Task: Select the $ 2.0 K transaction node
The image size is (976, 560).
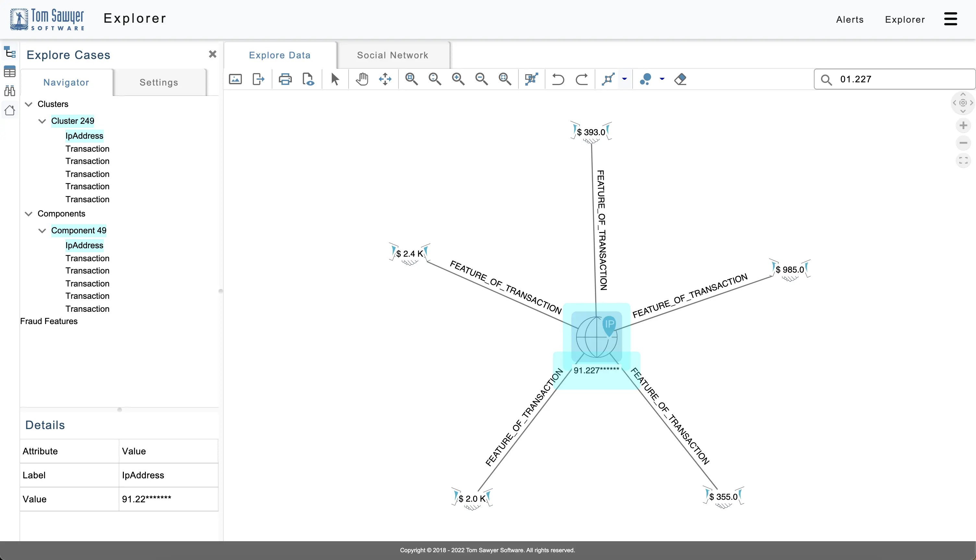Action: (472, 499)
